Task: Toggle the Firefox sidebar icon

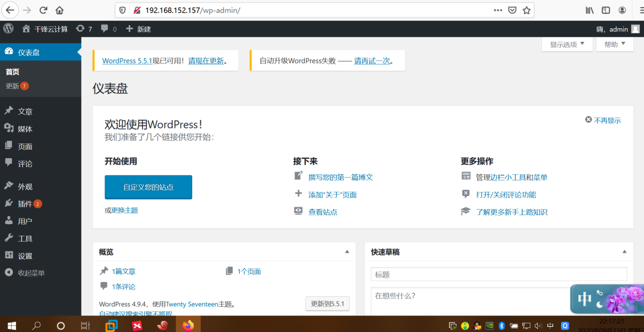Action: (x=606, y=10)
